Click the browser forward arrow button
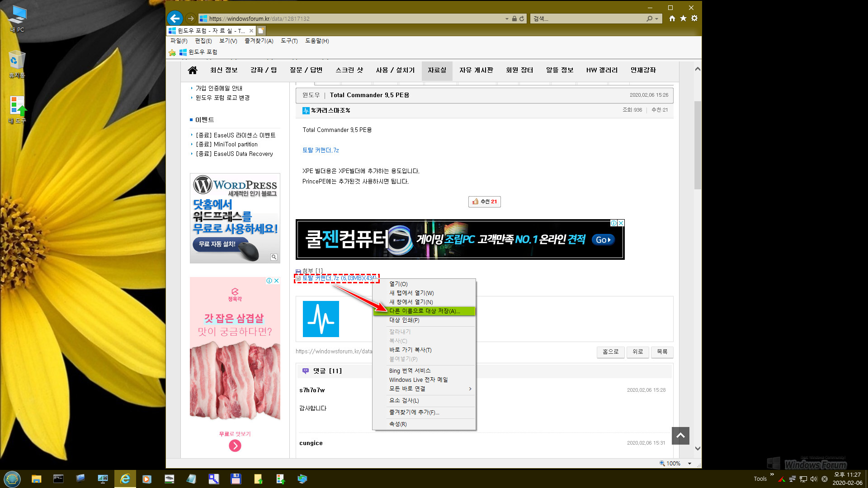This screenshot has height=488, width=868. 191,19
